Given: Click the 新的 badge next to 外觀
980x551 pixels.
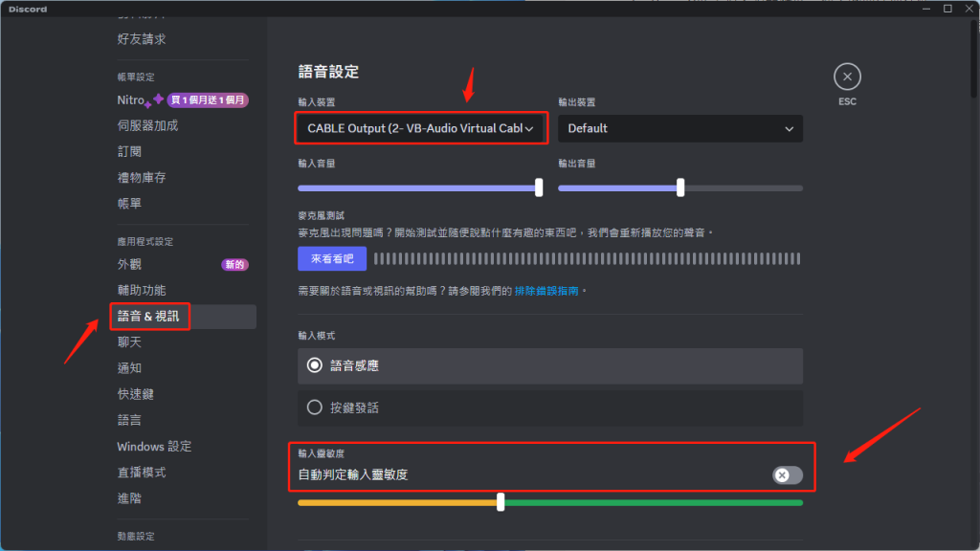Looking at the screenshot, I should (x=235, y=265).
